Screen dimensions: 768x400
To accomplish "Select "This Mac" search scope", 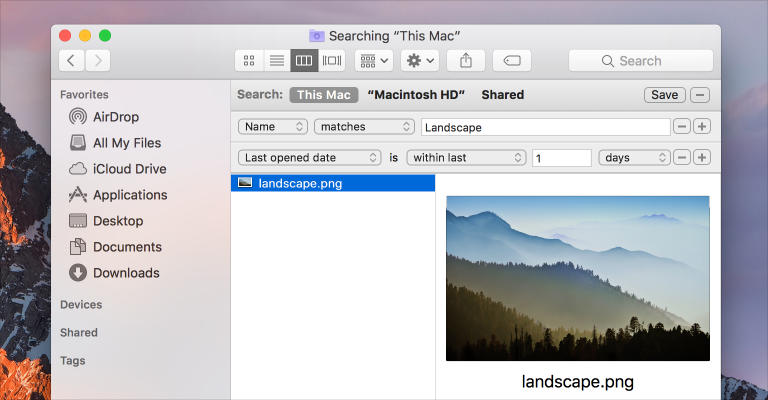I will (323, 95).
